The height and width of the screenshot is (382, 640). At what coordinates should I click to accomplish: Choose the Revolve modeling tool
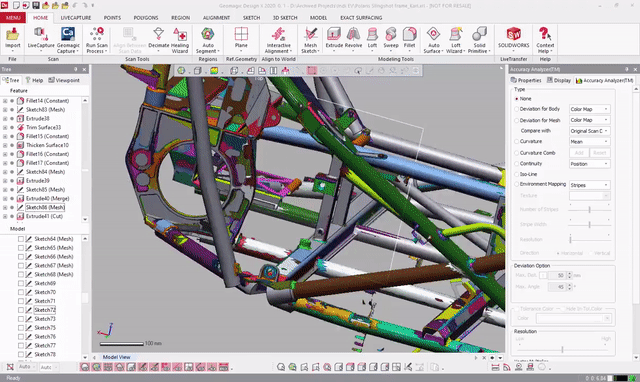pos(353,40)
